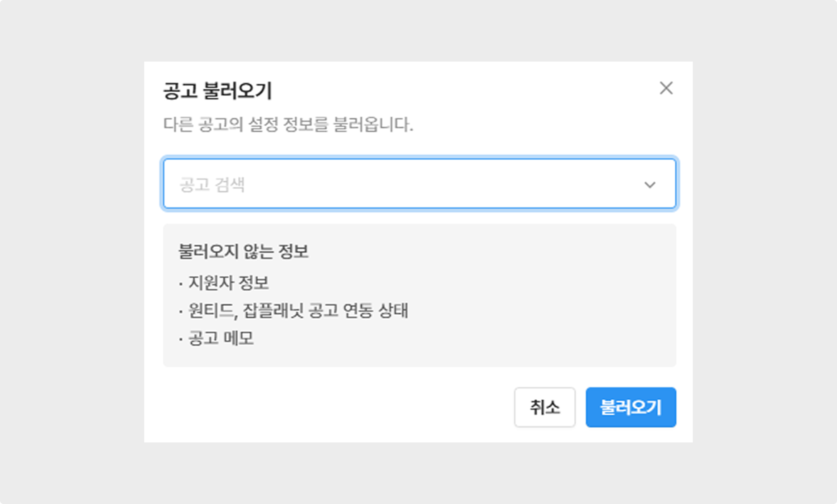Image resolution: width=837 pixels, height=504 pixels.
Task: Click the 공고 불러오기 dialog title
Action: tap(217, 91)
